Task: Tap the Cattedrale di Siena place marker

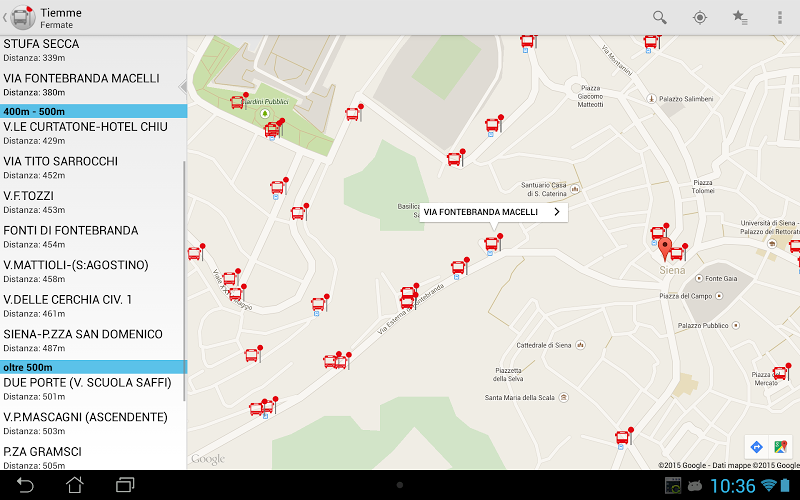Action: point(580,345)
